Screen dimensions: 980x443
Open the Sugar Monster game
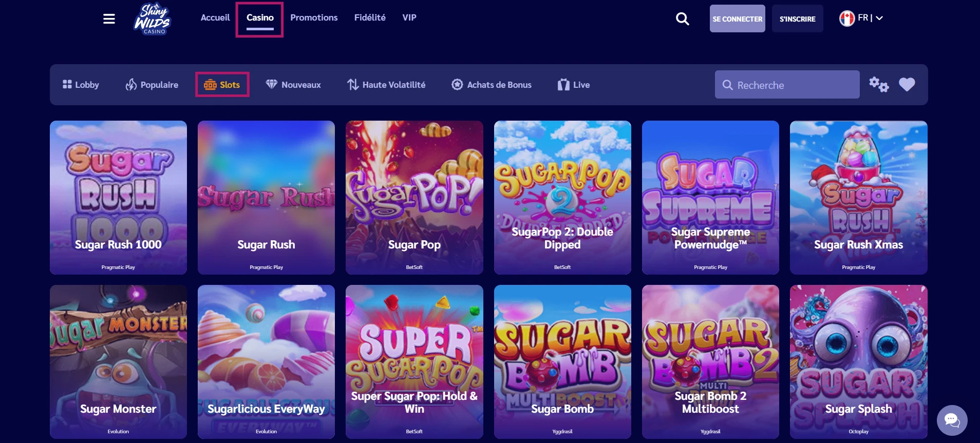[118, 362]
